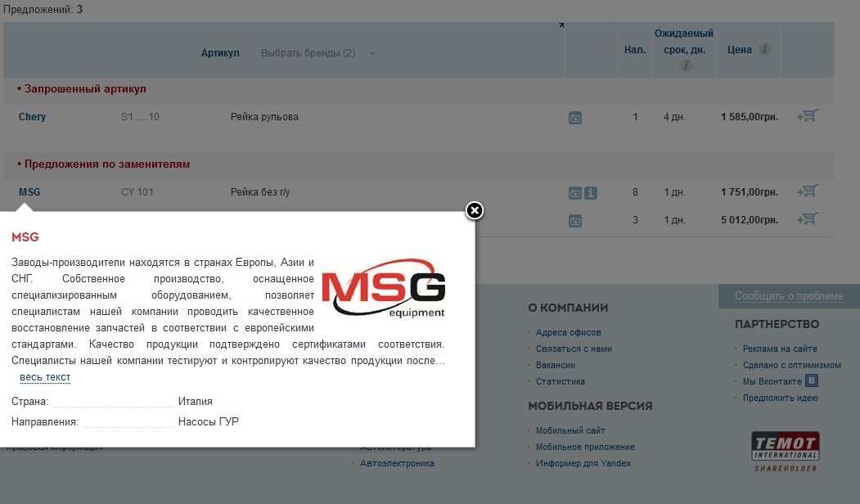Open Статистика link
This screenshot has width=860, height=504.
pos(560,382)
